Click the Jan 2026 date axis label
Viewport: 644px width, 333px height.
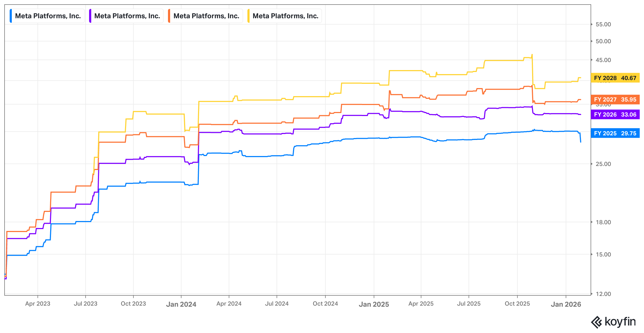click(566, 304)
